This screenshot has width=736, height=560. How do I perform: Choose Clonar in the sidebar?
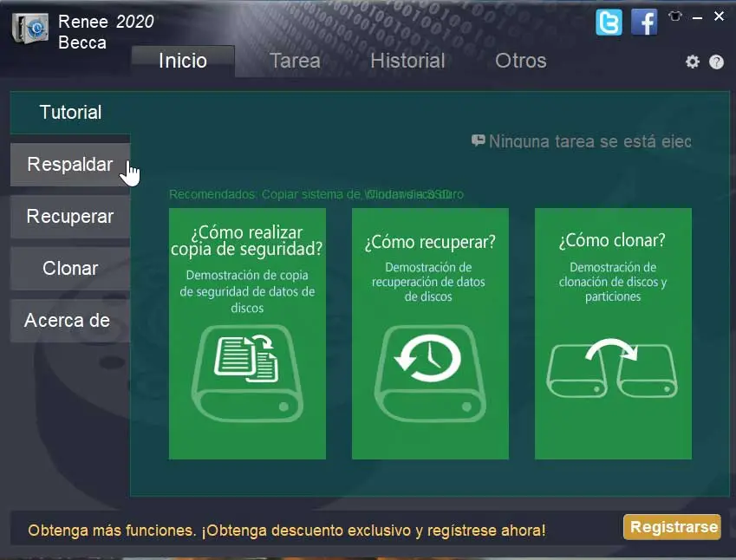point(70,269)
